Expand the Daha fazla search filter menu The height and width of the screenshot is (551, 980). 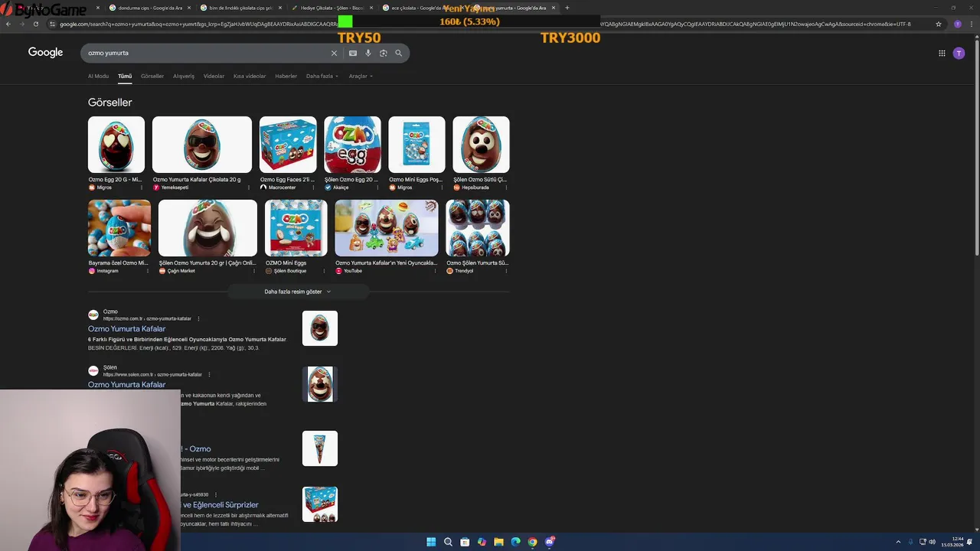tap(322, 76)
